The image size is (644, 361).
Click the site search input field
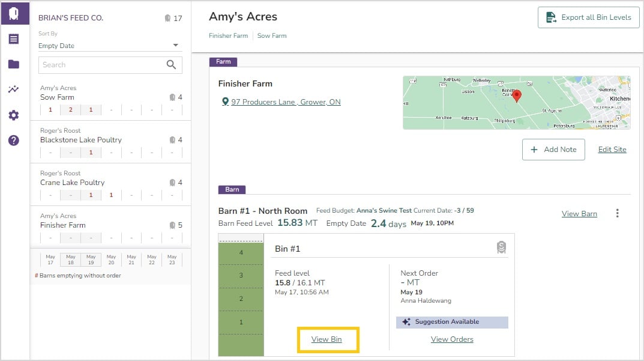click(x=101, y=65)
